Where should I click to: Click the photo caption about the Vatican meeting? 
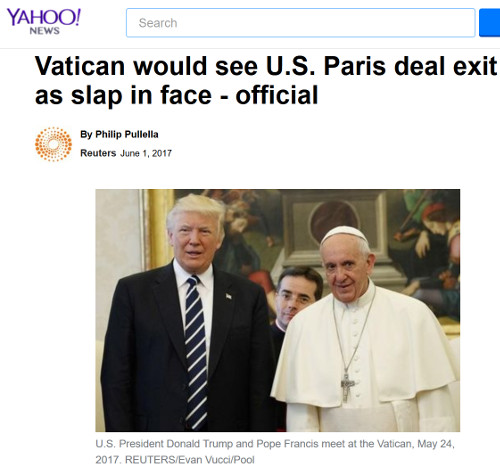point(275,452)
